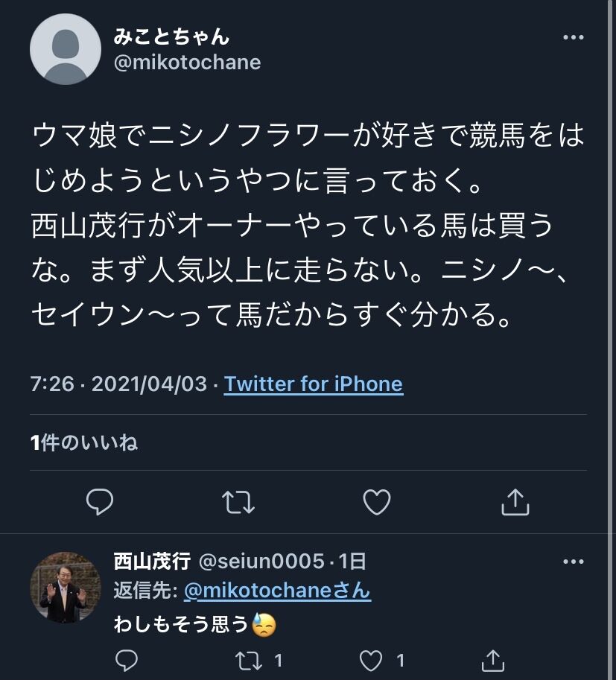Like 西山茂行's reply
616x680 pixels.
tap(371, 660)
